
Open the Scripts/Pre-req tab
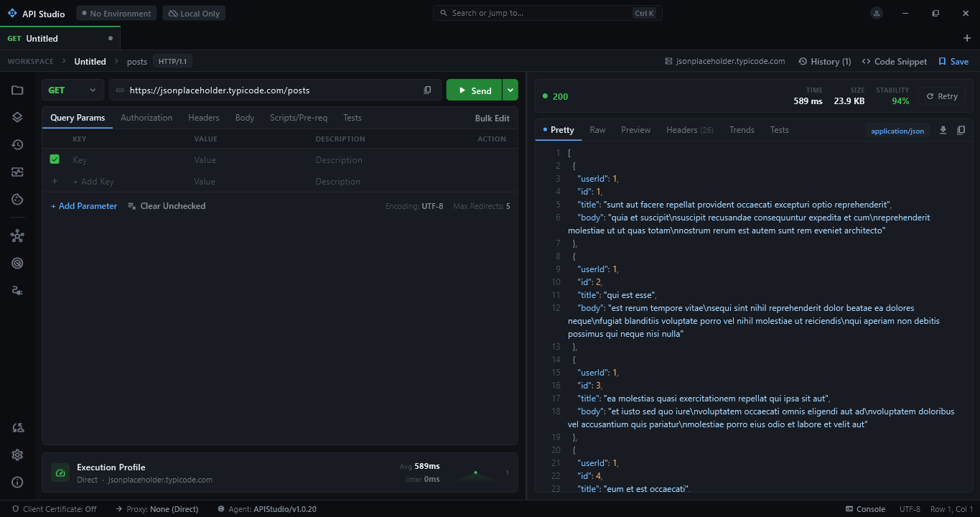click(x=299, y=118)
